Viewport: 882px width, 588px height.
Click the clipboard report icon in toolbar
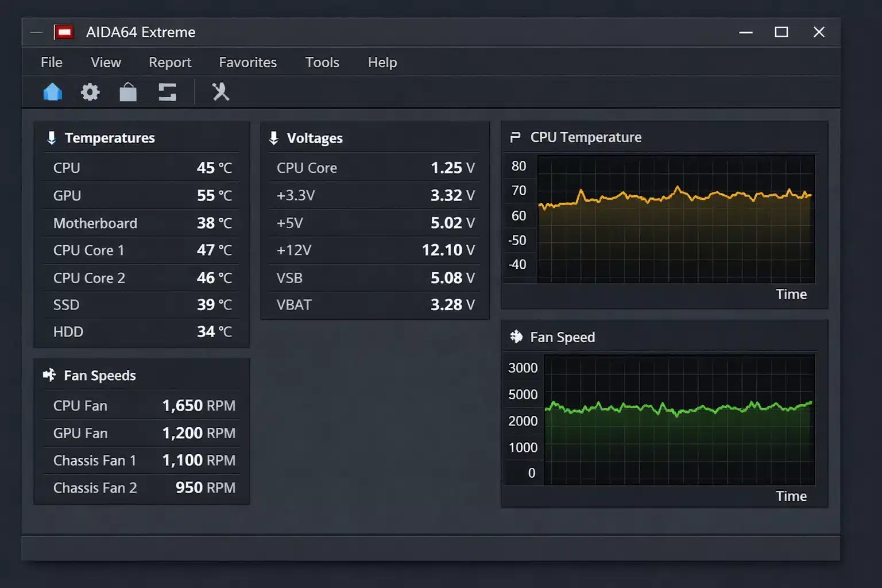pos(128,92)
